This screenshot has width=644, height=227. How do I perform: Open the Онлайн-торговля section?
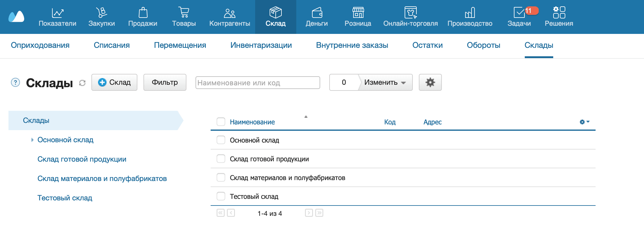click(x=411, y=17)
